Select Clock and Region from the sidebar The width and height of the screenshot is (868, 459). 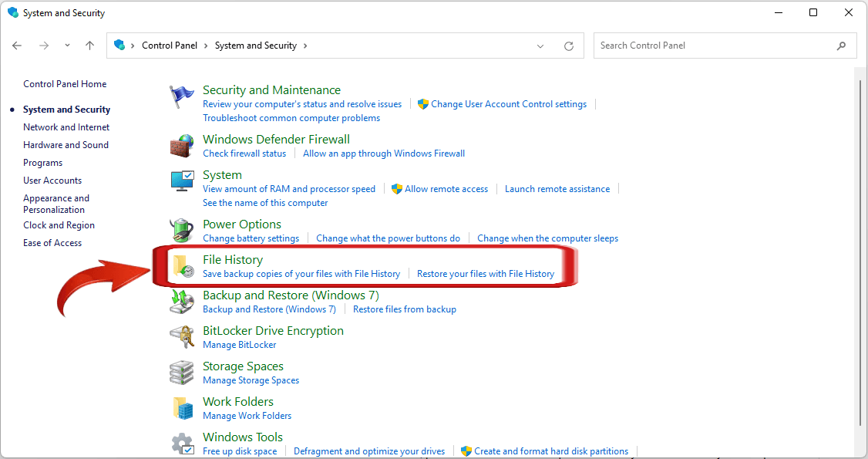[59, 224]
